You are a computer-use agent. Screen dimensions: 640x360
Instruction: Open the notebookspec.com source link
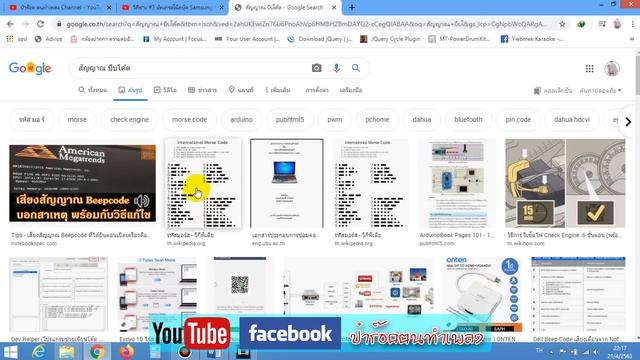click(x=34, y=243)
